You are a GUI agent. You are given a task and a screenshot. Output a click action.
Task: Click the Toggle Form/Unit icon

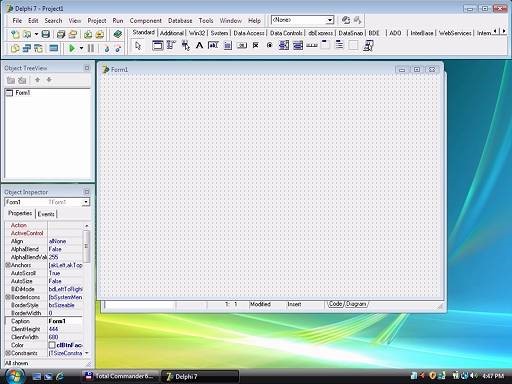point(38,48)
